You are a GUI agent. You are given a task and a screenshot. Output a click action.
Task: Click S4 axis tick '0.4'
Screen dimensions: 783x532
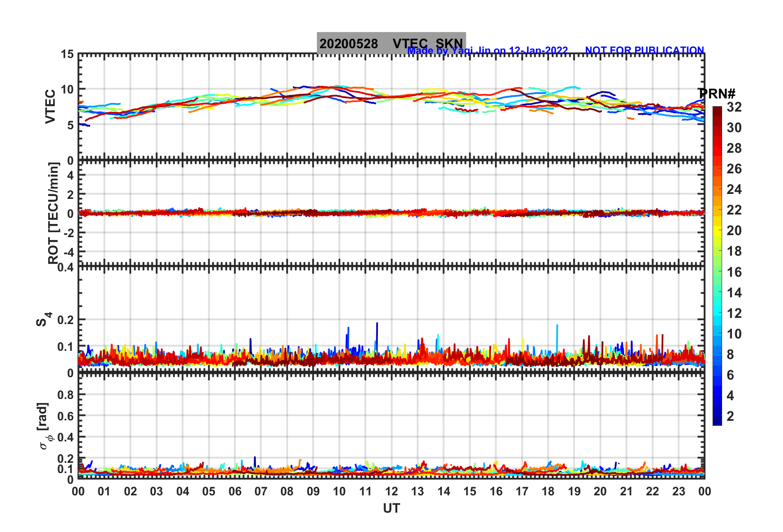(66, 268)
